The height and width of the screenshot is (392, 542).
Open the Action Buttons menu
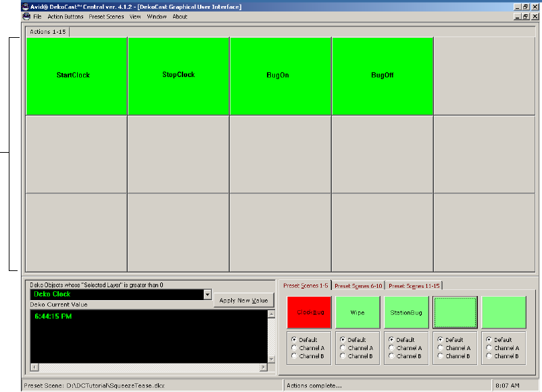pyautogui.click(x=66, y=17)
